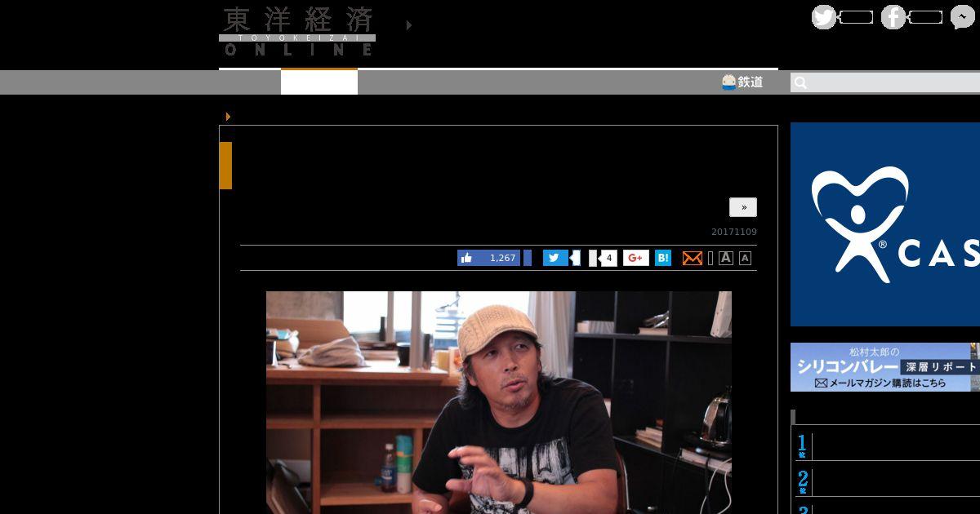Select the date text 20171109
The height and width of the screenshot is (514, 980).
click(734, 232)
